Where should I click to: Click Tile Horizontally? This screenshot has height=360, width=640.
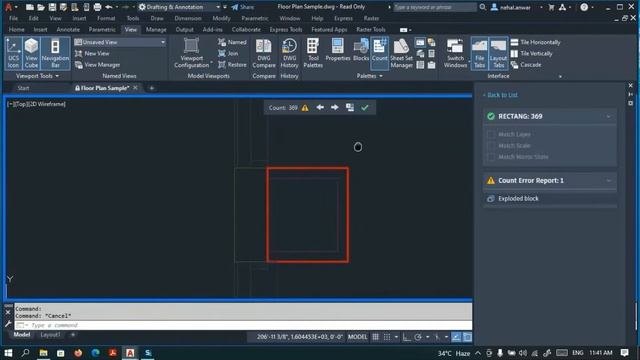(536, 42)
